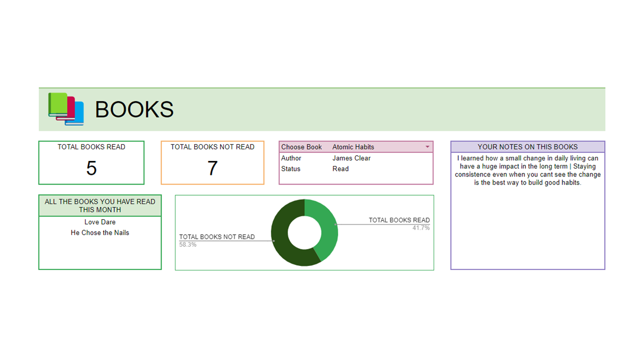The height and width of the screenshot is (362, 644).
Task: Click the 58.3% chart value
Action: click(x=188, y=244)
